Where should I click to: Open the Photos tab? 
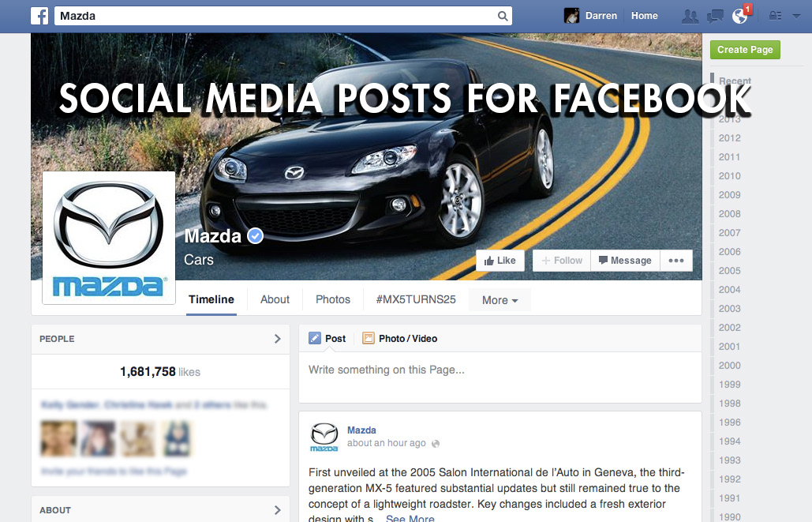[333, 299]
